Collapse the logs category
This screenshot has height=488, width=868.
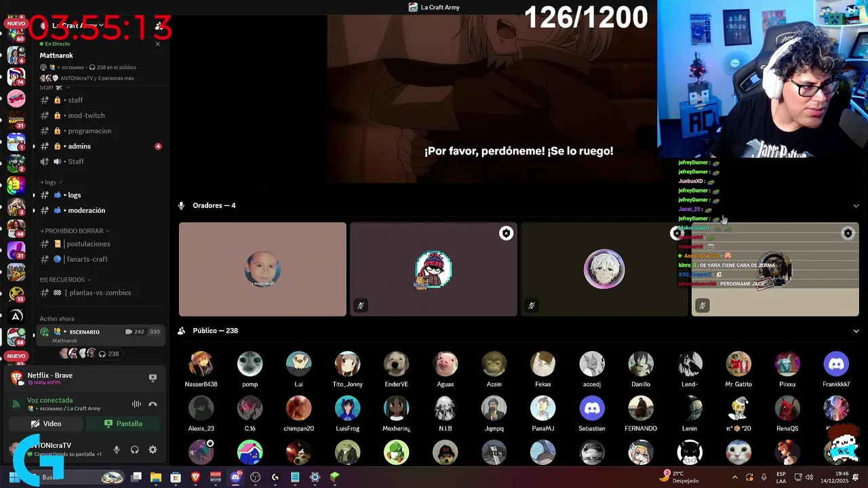[x=52, y=182]
